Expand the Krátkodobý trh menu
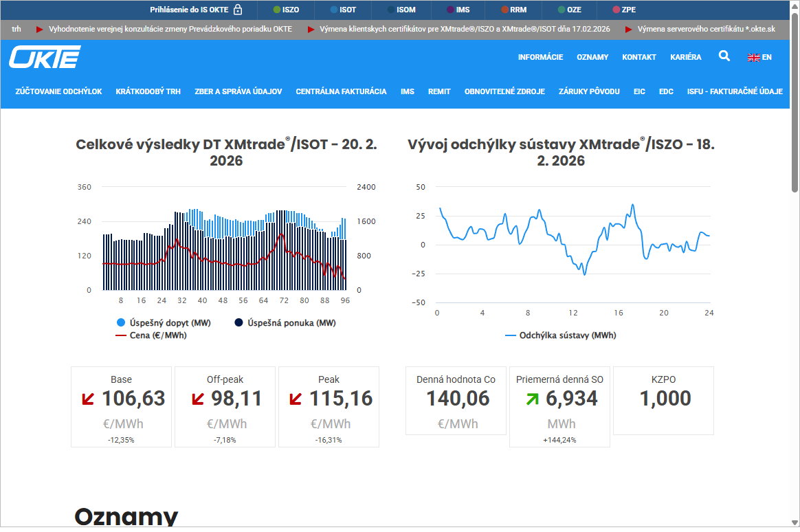 tap(148, 91)
